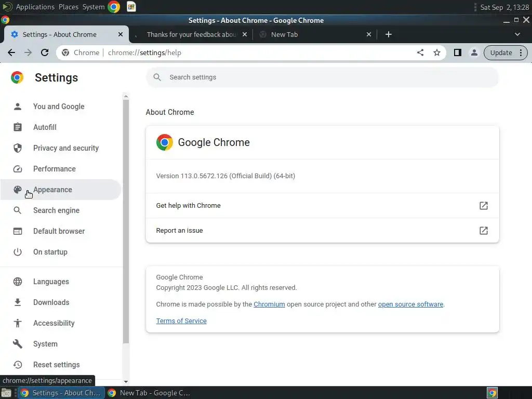Click the Performance gauge icon

pos(18,169)
